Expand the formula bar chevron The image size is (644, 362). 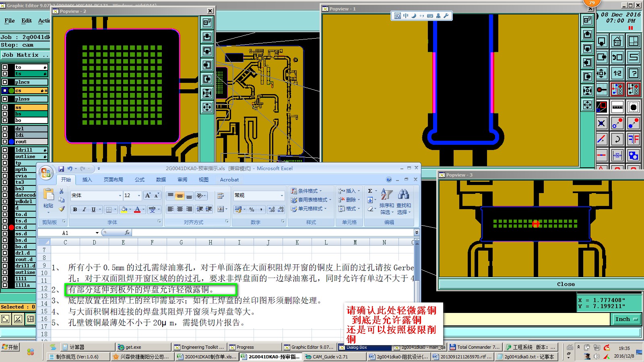click(417, 232)
